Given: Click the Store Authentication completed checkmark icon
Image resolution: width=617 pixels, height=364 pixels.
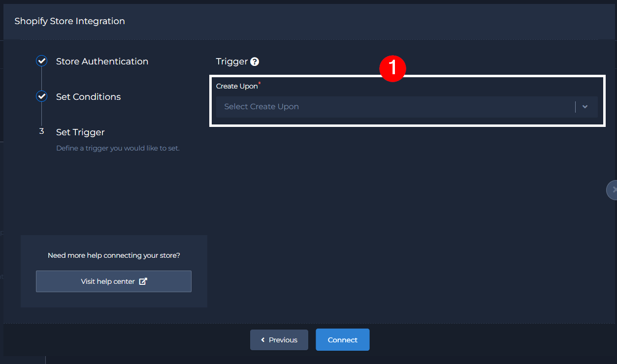Looking at the screenshot, I should coord(42,61).
